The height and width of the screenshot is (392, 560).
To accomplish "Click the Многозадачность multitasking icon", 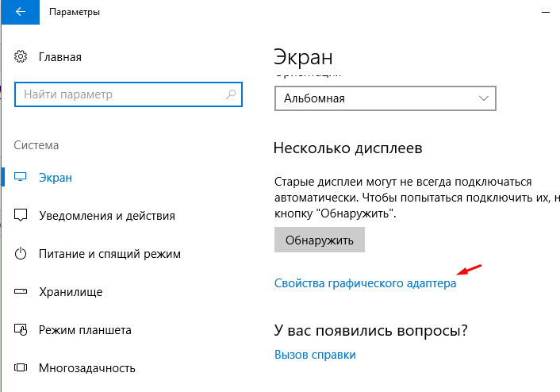I will (x=21, y=367).
